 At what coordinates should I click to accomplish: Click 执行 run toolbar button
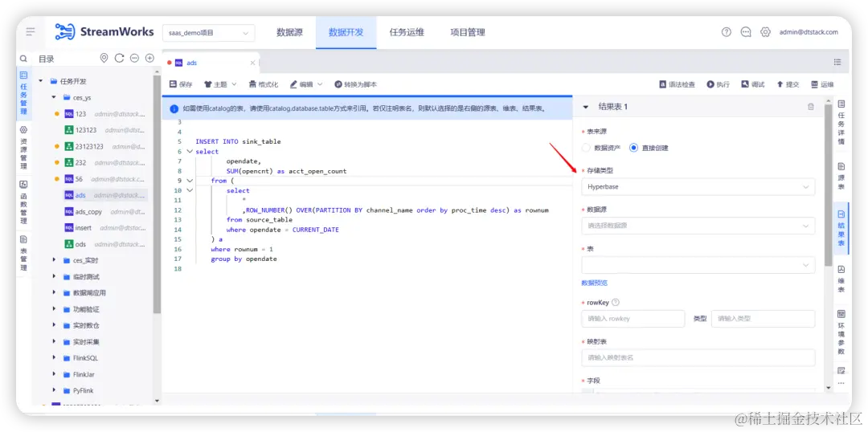coord(718,84)
